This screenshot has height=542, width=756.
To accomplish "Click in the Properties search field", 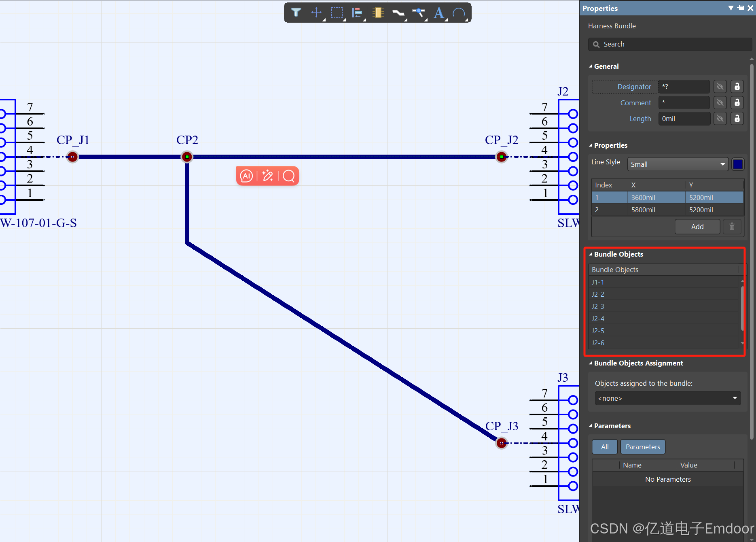I will pos(669,44).
